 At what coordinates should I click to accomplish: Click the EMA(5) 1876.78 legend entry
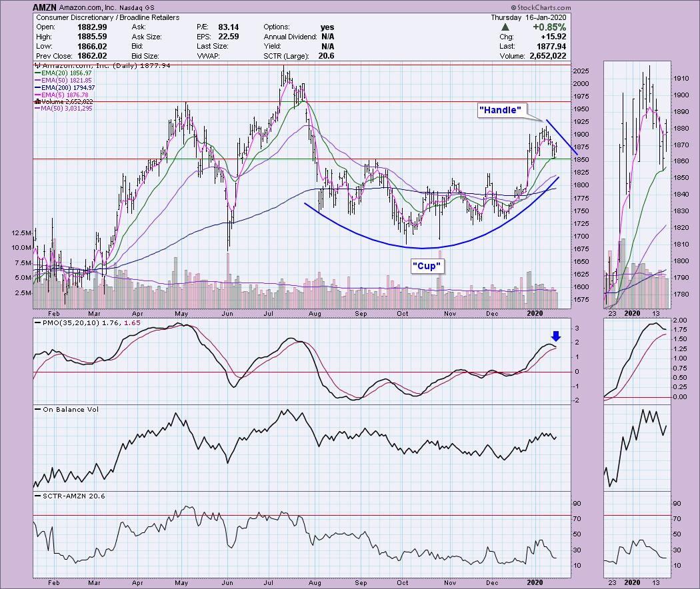coord(61,95)
